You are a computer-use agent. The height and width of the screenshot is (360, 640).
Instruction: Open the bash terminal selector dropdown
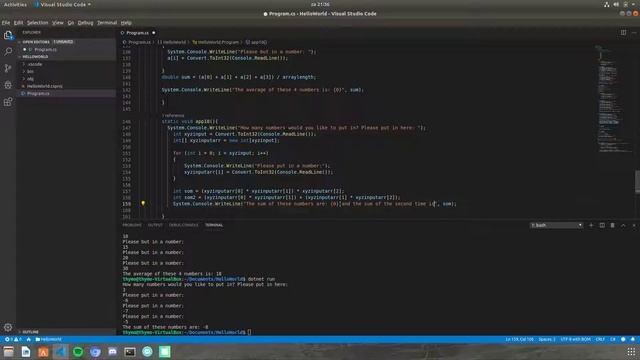(x=556, y=225)
